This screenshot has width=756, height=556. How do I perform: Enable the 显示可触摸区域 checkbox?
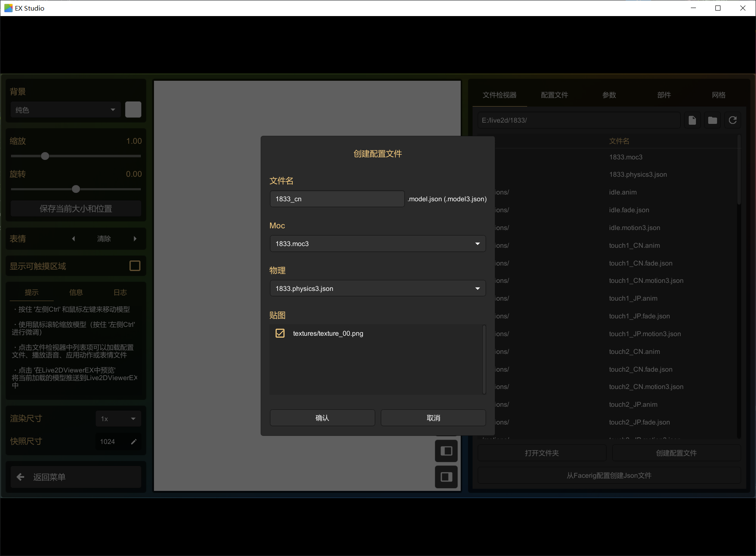pyautogui.click(x=135, y=266)
